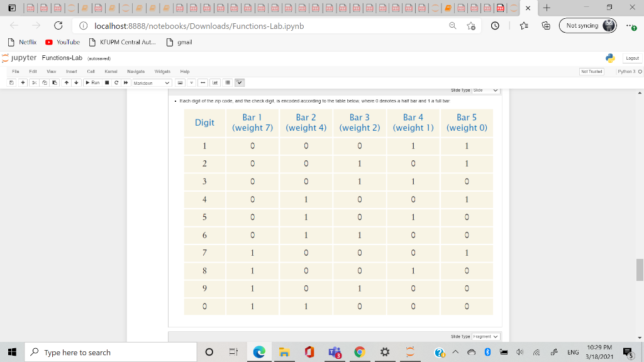
Task: Open the command palette keyboard icon
Action: pyautogui.click(x=180, y=82)
